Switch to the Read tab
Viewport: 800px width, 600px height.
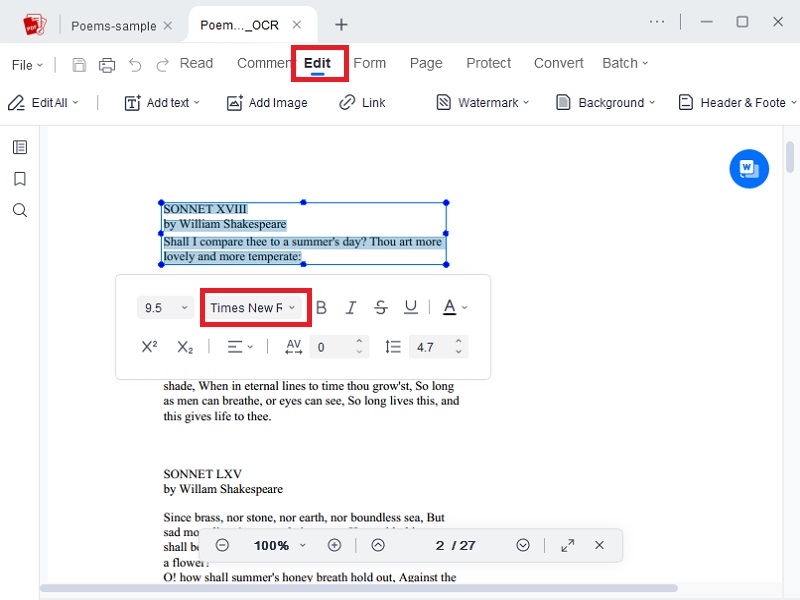click(x=196, y=63)
